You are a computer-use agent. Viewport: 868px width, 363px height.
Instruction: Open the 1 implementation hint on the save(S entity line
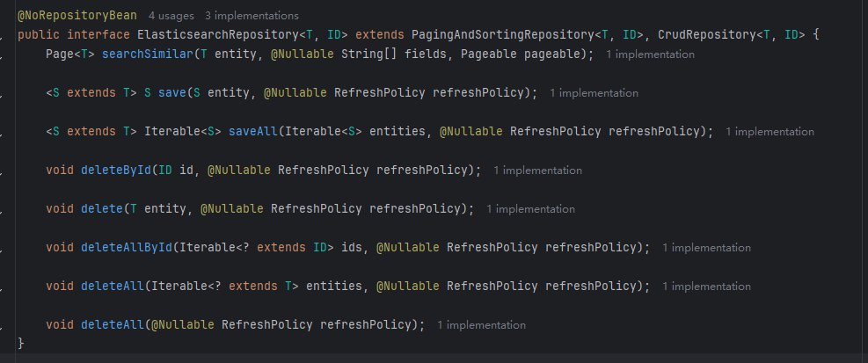pyautogui.click(x=594, y=93)
